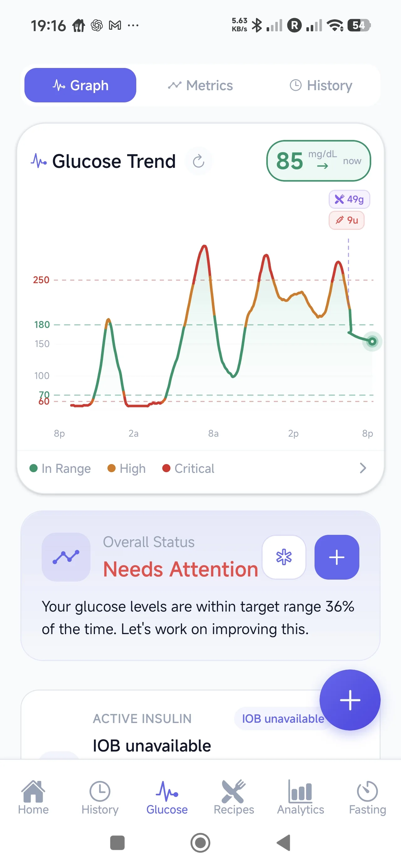
Task: Expand the chart legend chevron arrow
Action: click(363, 468)
